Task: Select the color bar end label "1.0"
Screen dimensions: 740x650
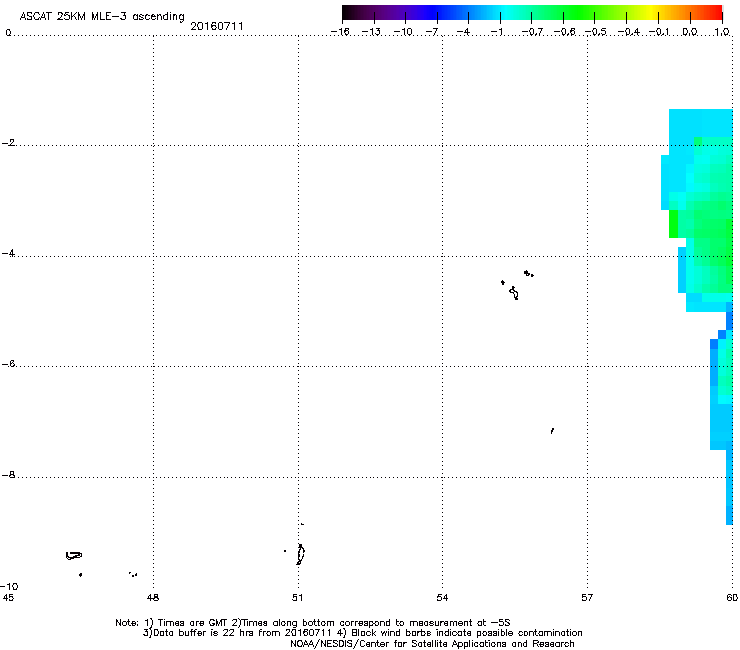Action: tap(722, 32)
